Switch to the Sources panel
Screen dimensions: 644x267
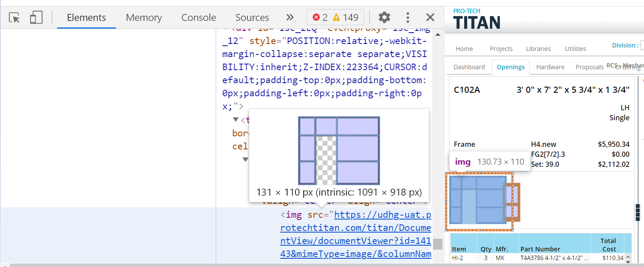point(252,17)
